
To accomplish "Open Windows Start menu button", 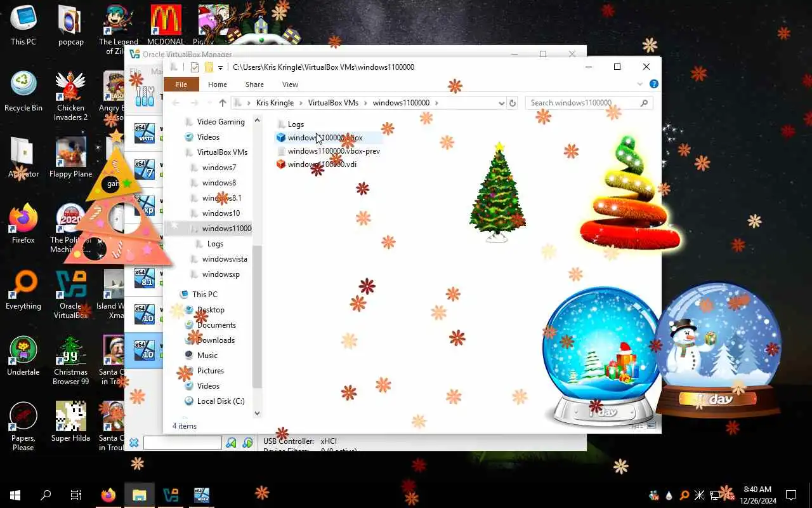I will 15,495.
